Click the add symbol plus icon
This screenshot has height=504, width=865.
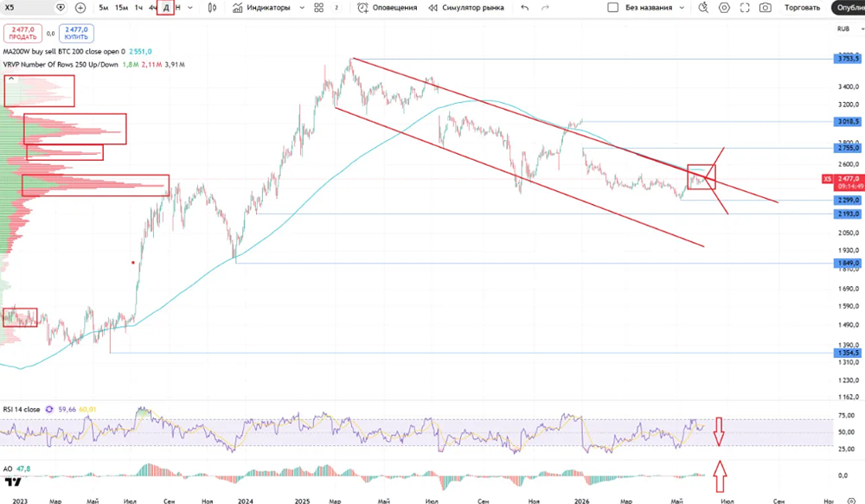tap(80, 8)
